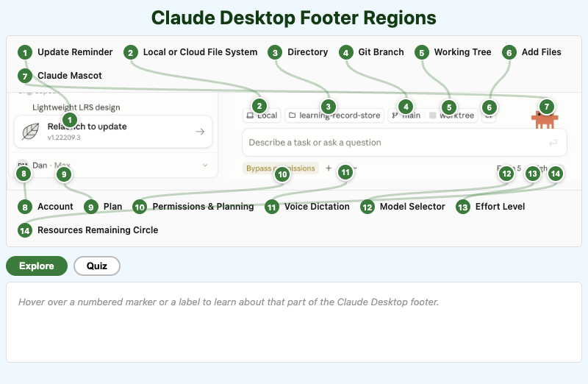Image resolution: width=588 pixels, height=384 pixels.
Task: Choose the Account legend label
Action: coord(55,207)
